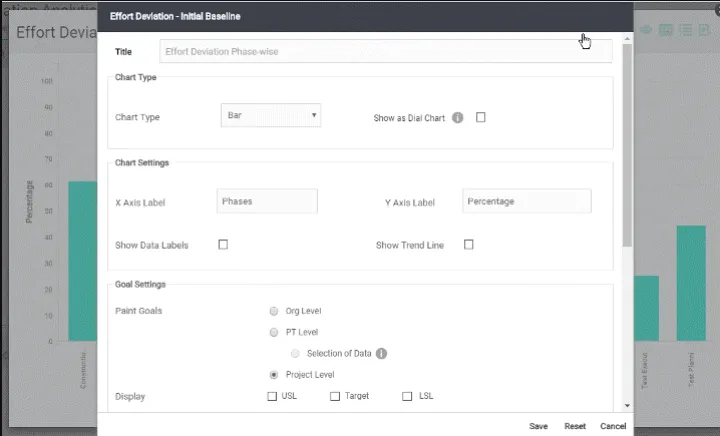This screenshot has width=720, height=436.
Task: Choose the PT Level paint goal option
Action: pyautogui.click(x=274, y=332)
